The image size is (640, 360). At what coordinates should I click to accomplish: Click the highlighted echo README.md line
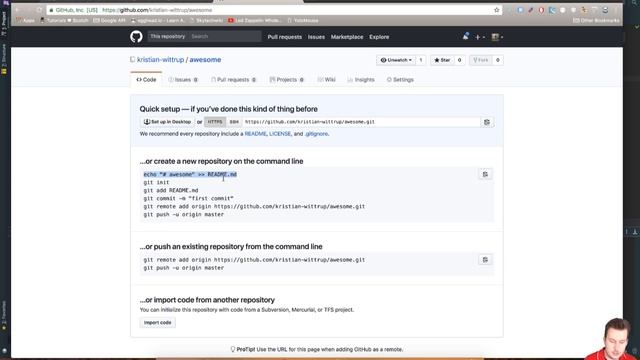(x=190, y=174)
